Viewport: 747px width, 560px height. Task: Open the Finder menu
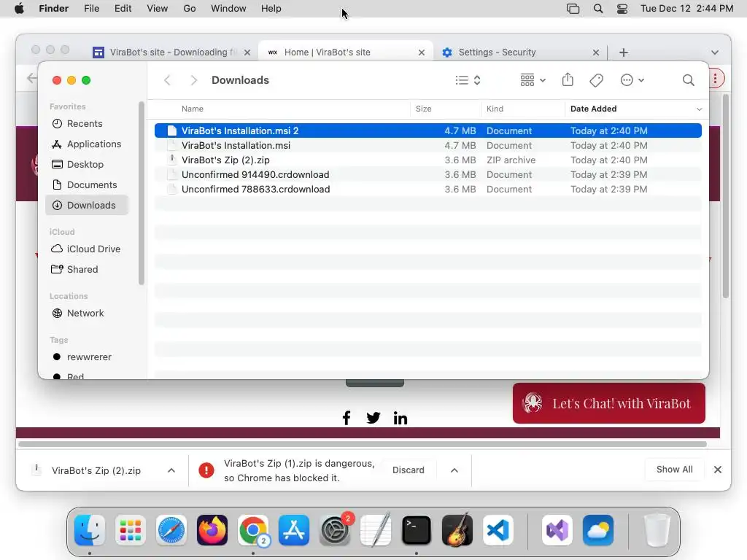click(53, 9)
